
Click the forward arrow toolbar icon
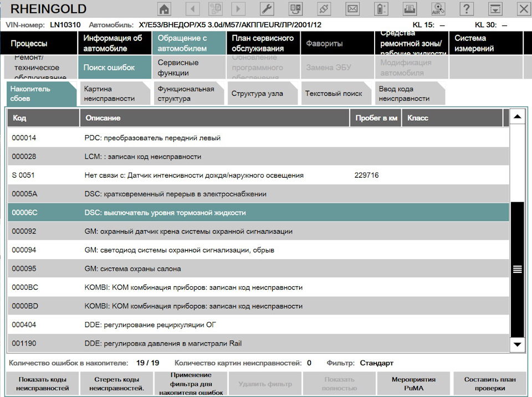pyautogui.click(x=238, y=9)
